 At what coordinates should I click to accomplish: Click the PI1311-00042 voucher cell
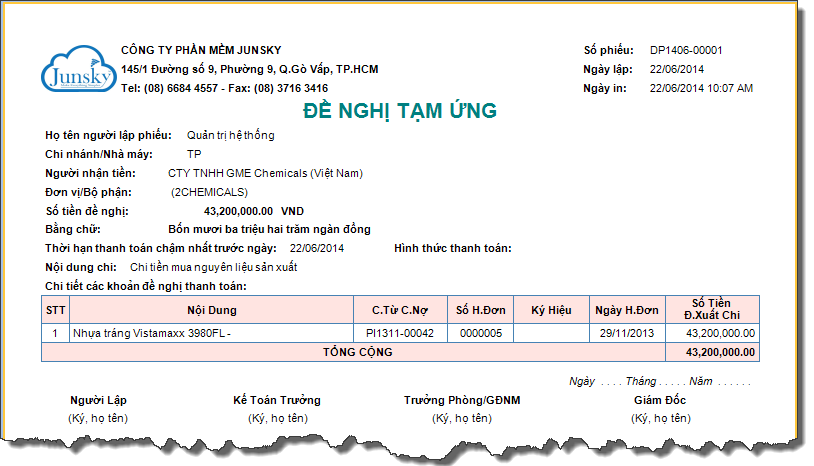[399, 333]
